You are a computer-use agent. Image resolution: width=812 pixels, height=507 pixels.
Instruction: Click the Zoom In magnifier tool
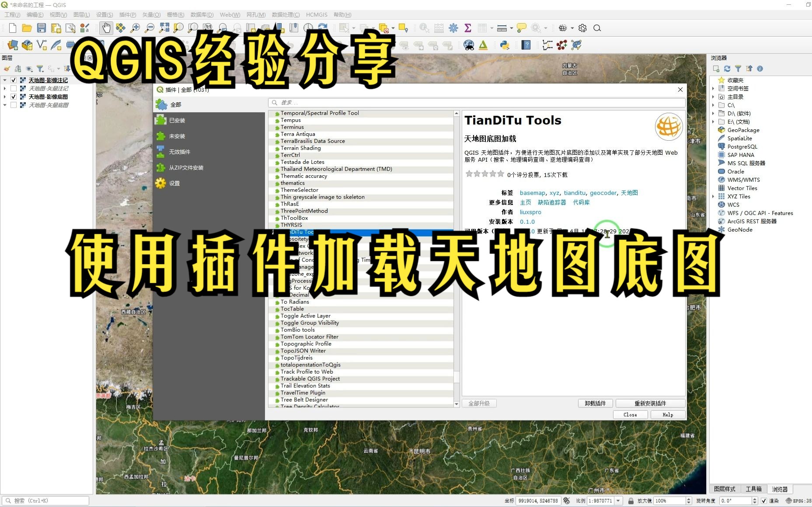[x=135, y=28]
